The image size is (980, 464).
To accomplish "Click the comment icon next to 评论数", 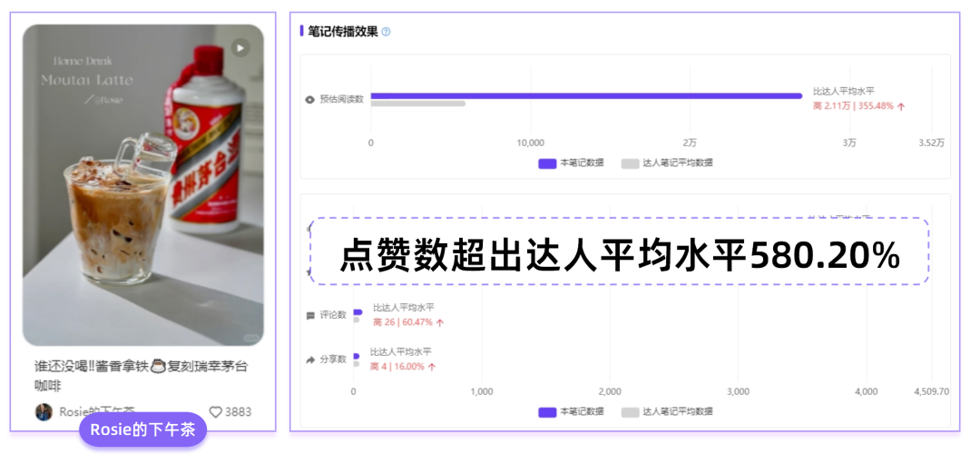I will 310,316.
